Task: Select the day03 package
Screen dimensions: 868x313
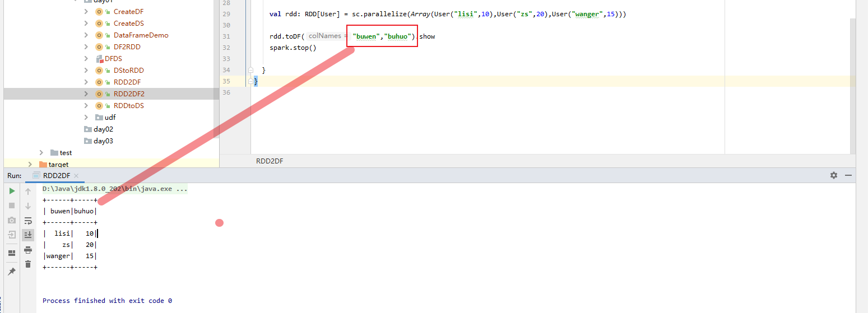Action: tap(103, 141)
